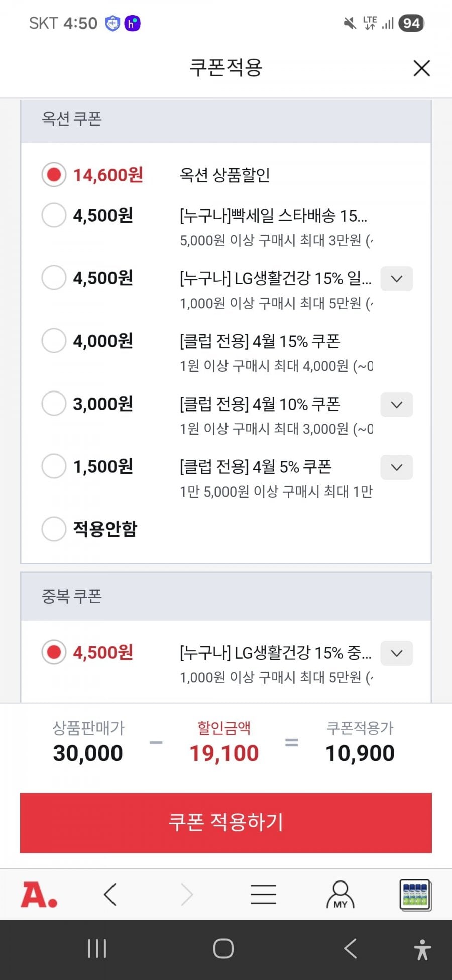This screenshot has width=452, height=980.
Task: Go back with the browser back arrow
Action: (110, 895)
